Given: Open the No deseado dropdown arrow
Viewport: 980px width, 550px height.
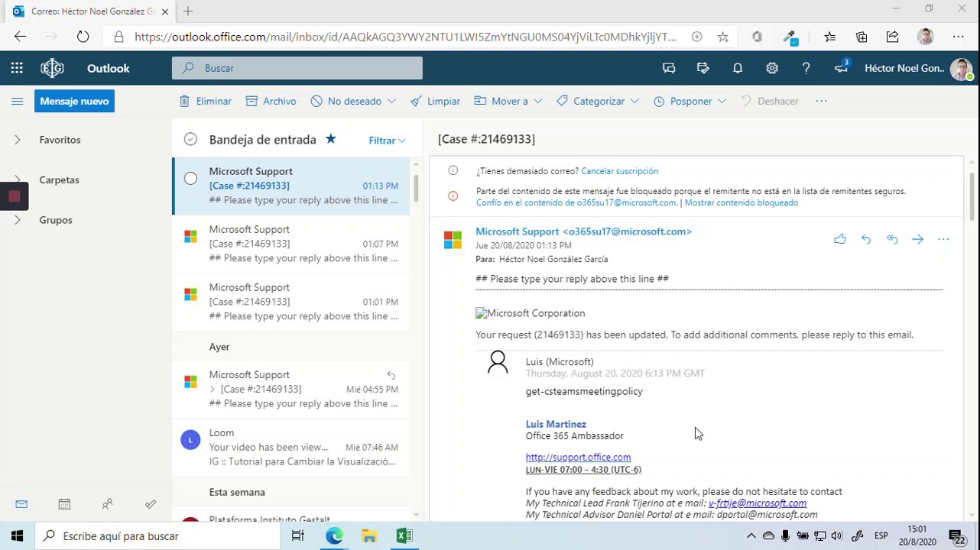Looking at the screenshot, I should point(391,101).
